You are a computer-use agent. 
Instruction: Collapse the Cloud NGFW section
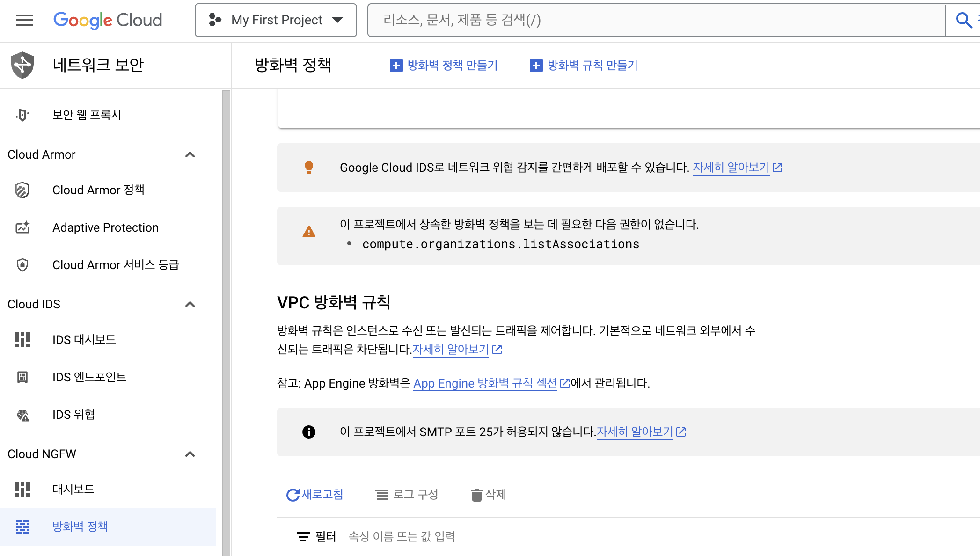pos(190,454)
